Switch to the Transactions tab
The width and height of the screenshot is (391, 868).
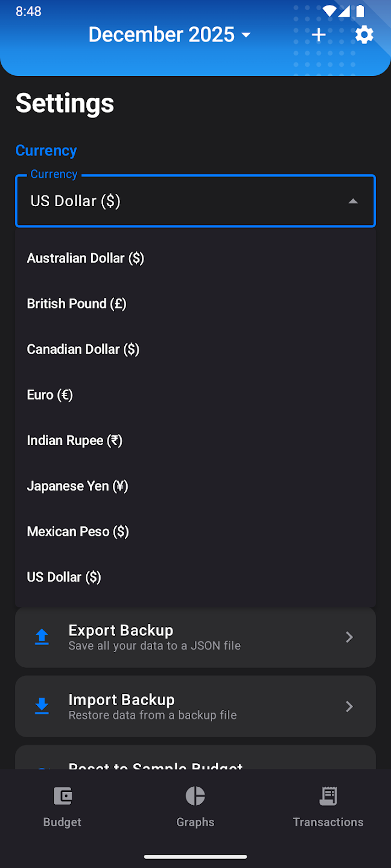328,808
